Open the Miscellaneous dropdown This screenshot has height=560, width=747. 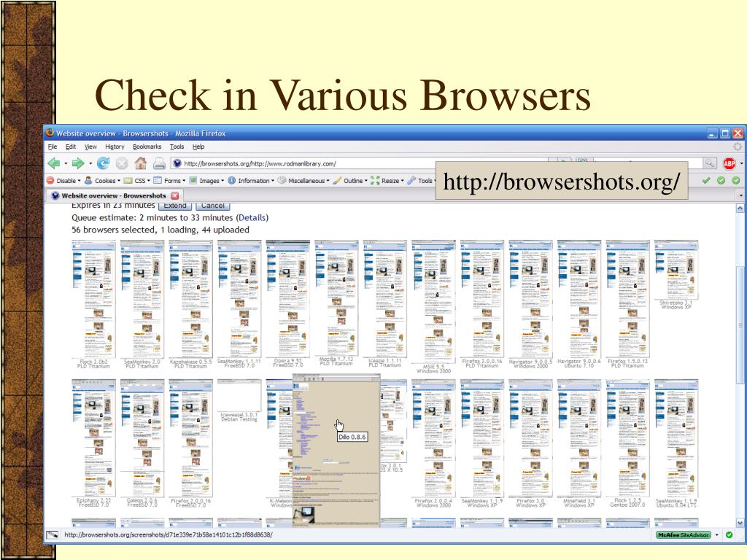tap(303, 181)
